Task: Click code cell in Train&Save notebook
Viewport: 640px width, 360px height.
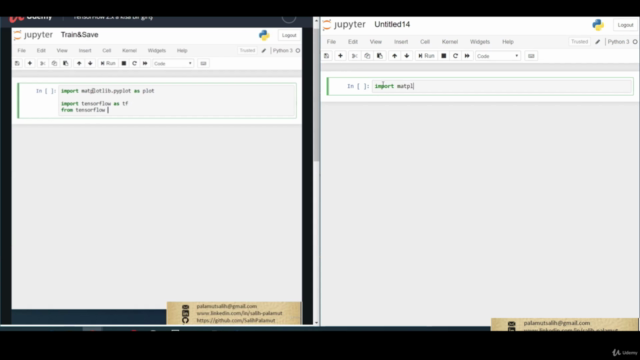Action: click(177, 101)
